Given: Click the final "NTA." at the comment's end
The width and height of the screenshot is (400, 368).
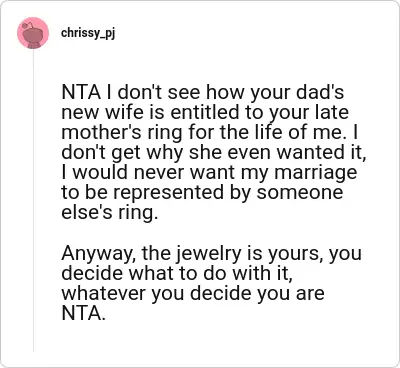Looking at the screenshot, I should coord(83,313).
